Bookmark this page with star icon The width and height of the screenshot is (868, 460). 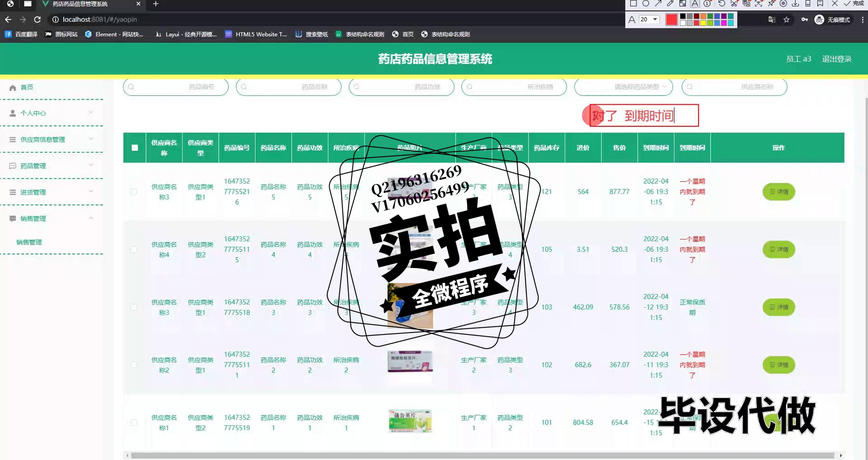coord(787,19)
